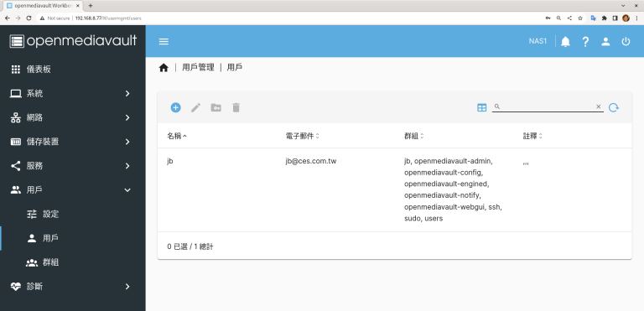Sort by 名稱 column header

(177, 136)
